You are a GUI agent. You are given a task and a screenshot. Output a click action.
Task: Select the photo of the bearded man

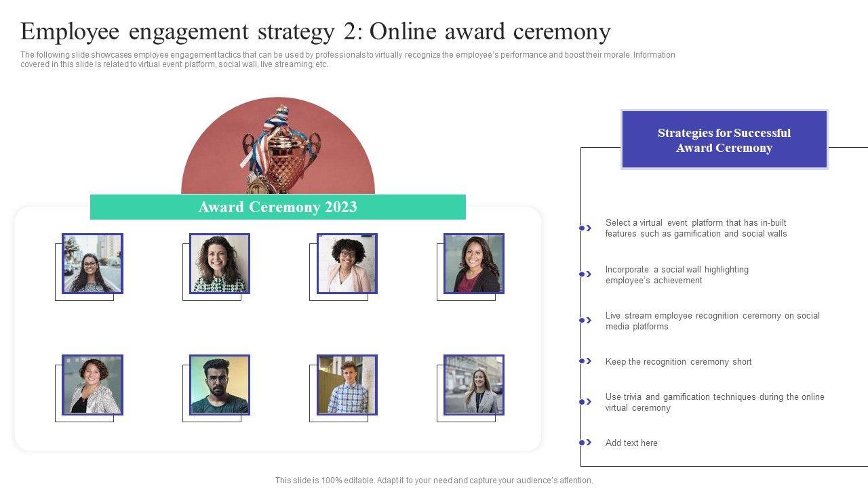coord(220,385)
